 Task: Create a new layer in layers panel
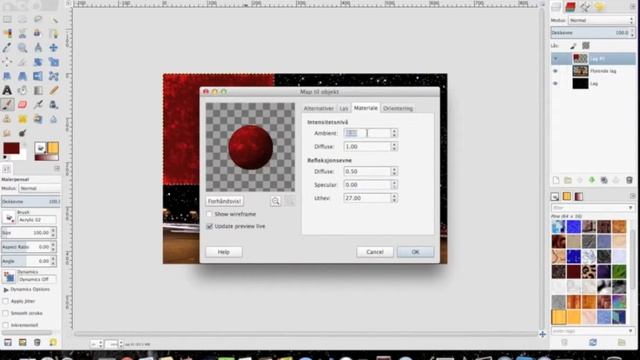click(x=556, y=180)
